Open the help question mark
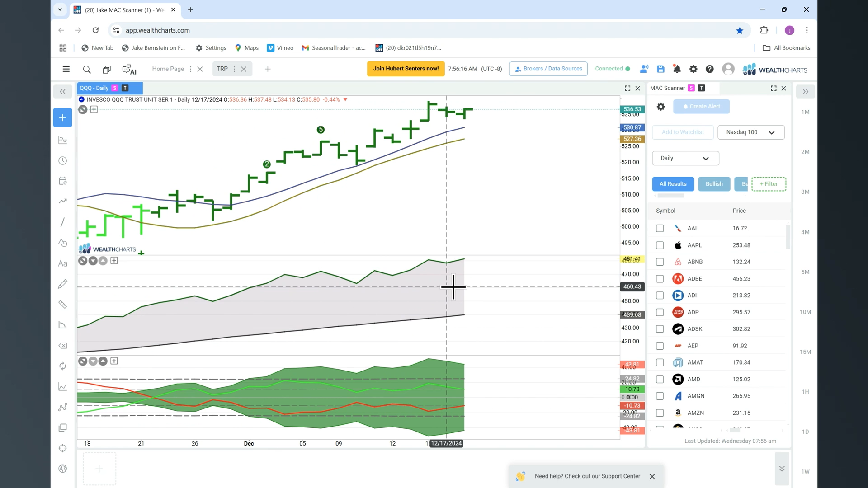The width and height of the screenshot is (868, 488). click(x=710, y=69)
